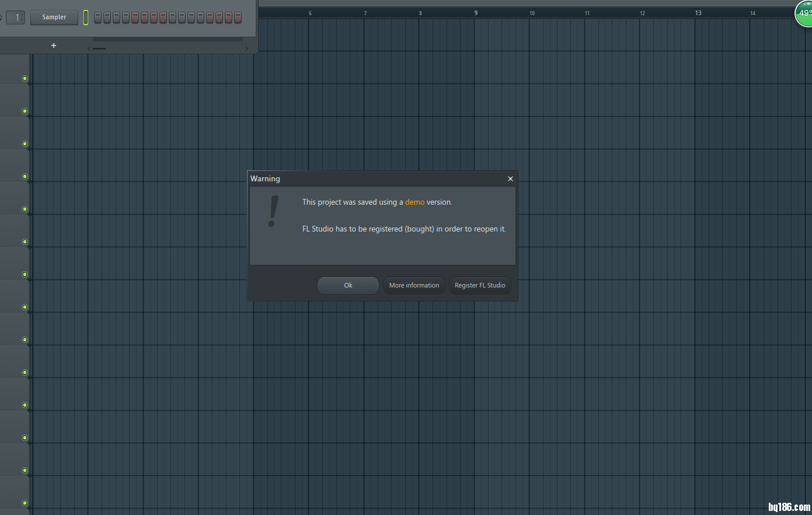Viewport: 812px width, 515px height.
Task: Jump to bar 13 on the playlist ruler
Action: tap(698, 13)
